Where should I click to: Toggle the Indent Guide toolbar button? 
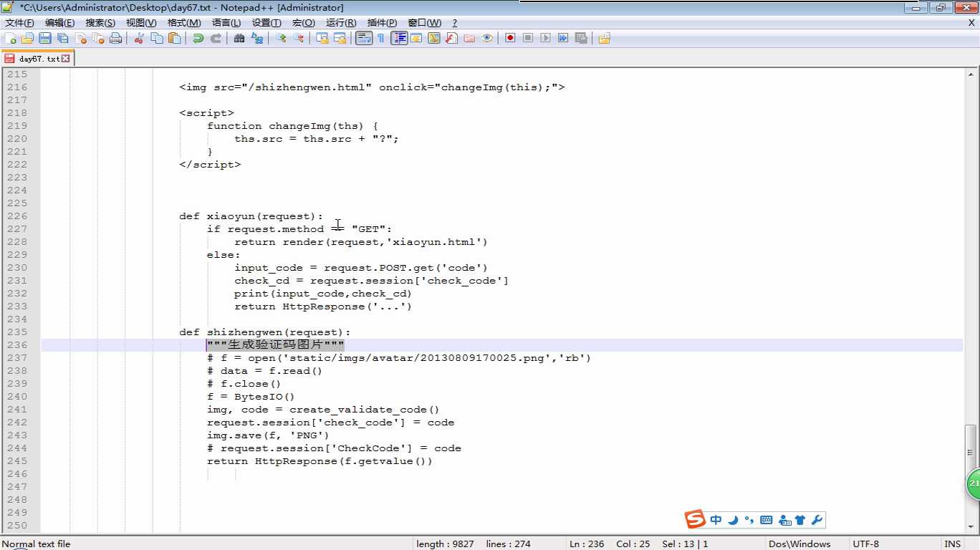399,38
